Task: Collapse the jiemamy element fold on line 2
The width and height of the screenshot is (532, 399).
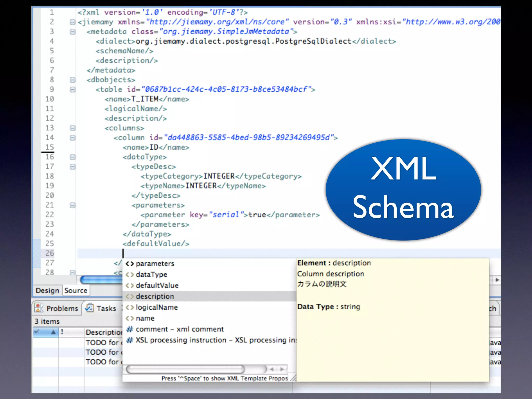Action: pos(72,22)
